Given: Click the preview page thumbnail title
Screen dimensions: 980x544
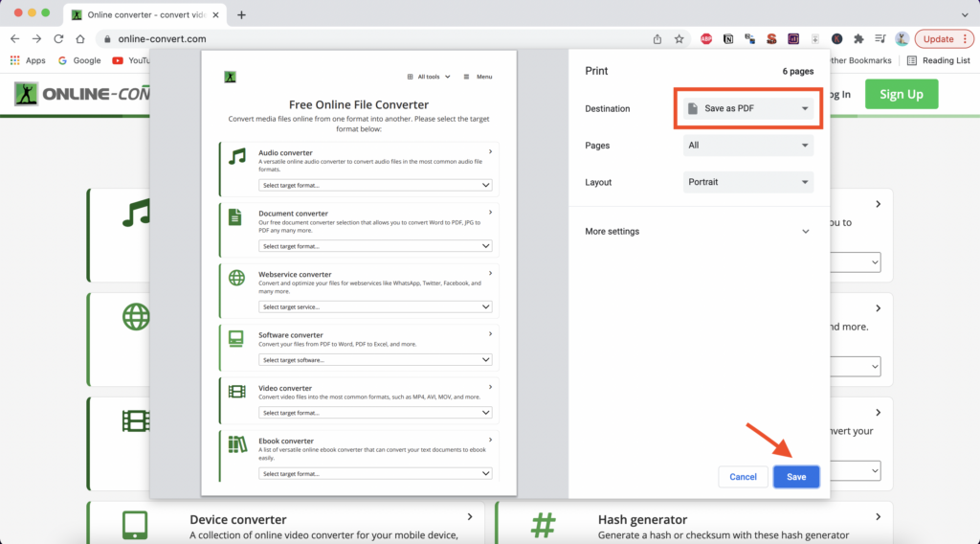Looking at the screenshot, I should 359,104.
